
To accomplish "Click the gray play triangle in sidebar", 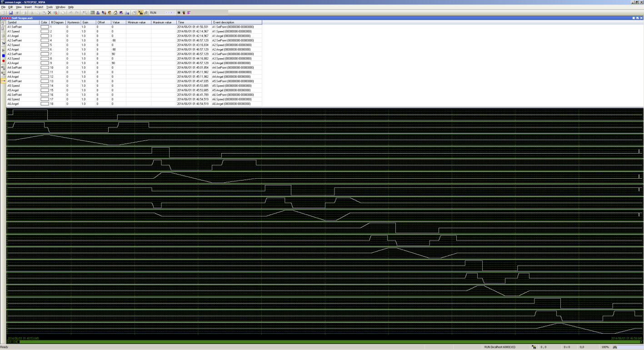I will (4, 50).
